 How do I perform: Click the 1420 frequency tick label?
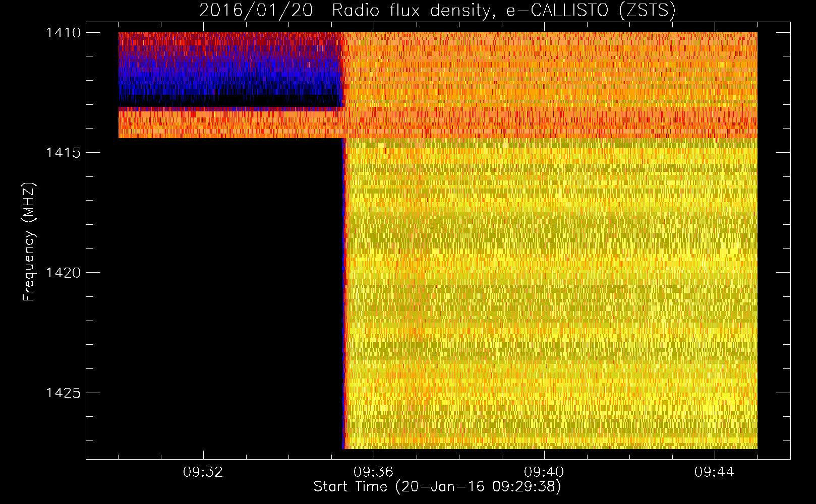(x=63, y=273)
